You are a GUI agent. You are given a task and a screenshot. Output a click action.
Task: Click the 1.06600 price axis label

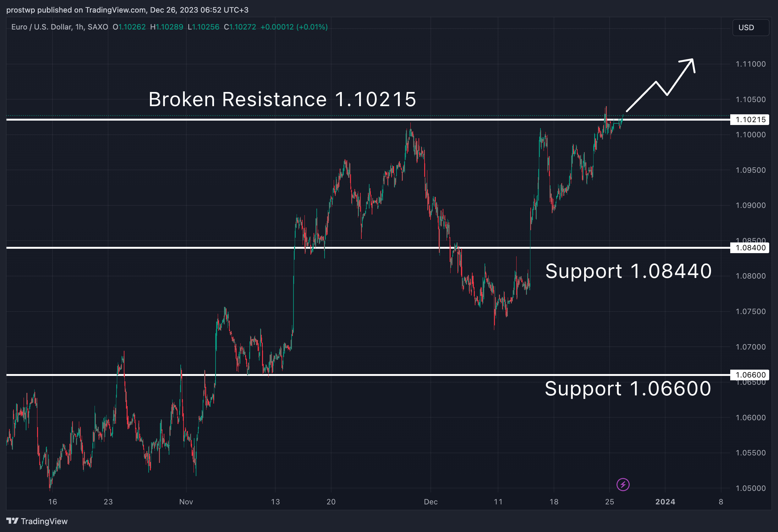click(x=750, y=375)
